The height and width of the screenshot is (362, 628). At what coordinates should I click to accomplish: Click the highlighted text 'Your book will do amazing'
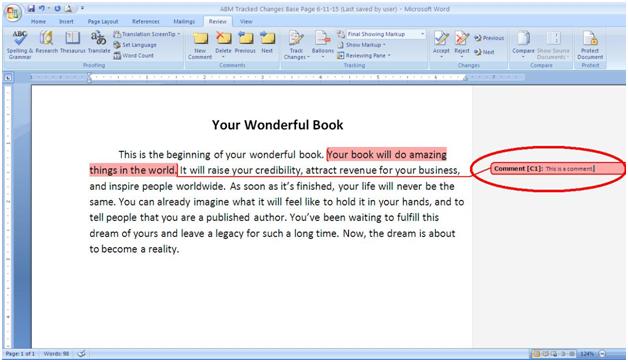387,155
